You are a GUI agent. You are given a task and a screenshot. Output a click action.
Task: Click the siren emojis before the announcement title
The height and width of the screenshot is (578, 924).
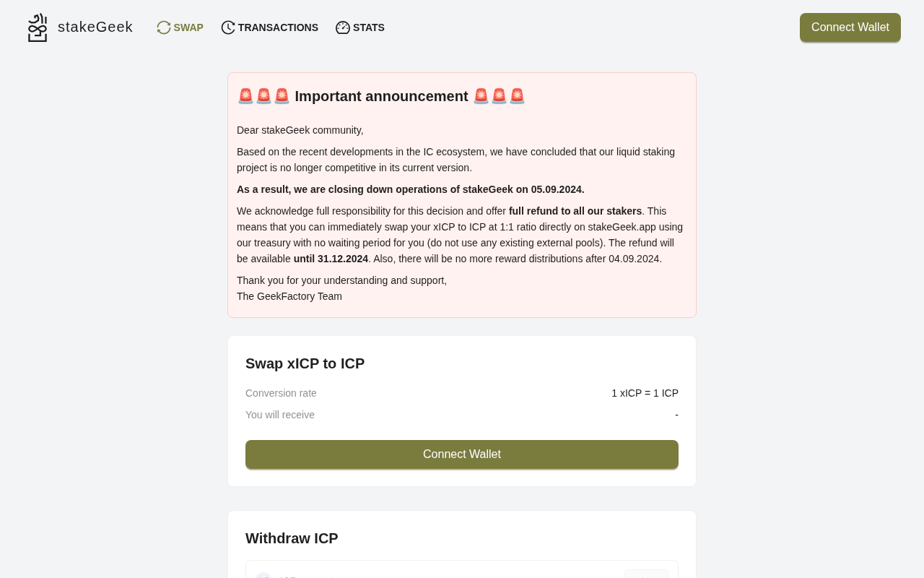click(x=263, y=96)
